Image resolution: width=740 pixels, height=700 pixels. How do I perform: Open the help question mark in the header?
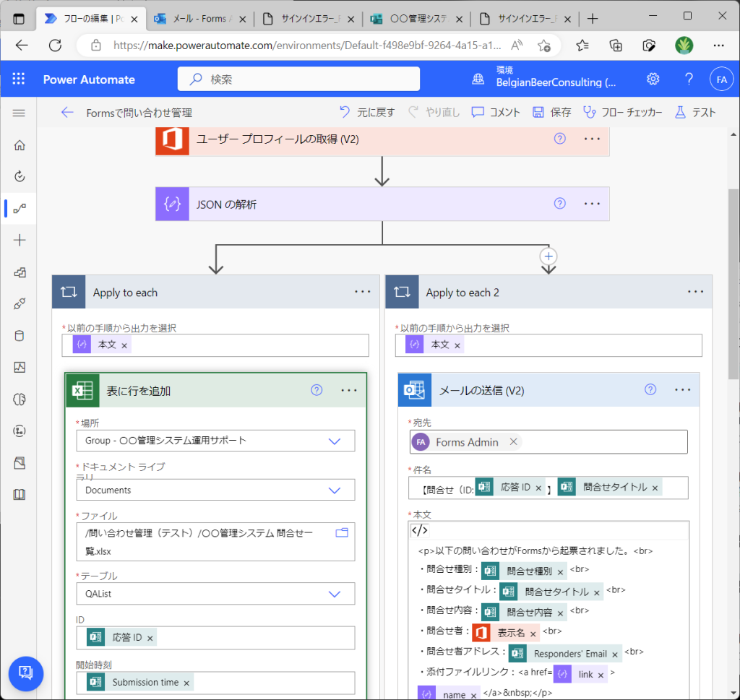[689, 79]
